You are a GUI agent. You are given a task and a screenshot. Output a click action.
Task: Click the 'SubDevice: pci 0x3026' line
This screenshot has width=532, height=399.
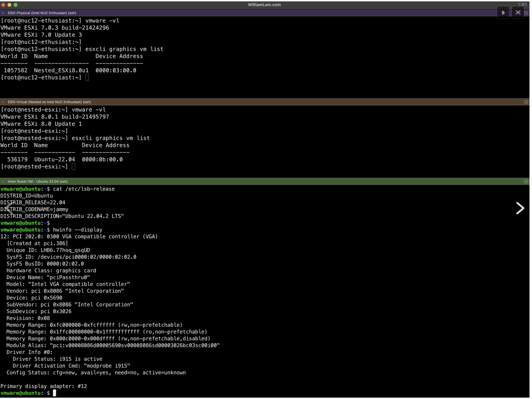(x=39, y=312)
